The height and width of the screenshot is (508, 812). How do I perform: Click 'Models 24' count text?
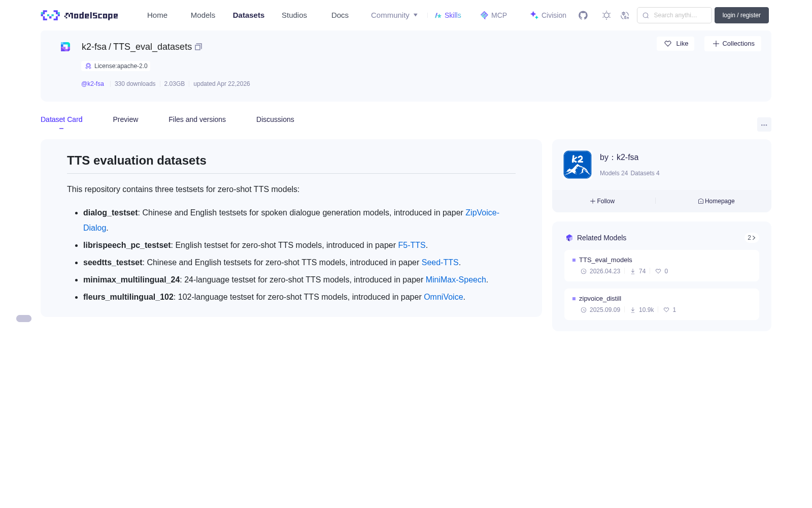click(x=614, y=173)
